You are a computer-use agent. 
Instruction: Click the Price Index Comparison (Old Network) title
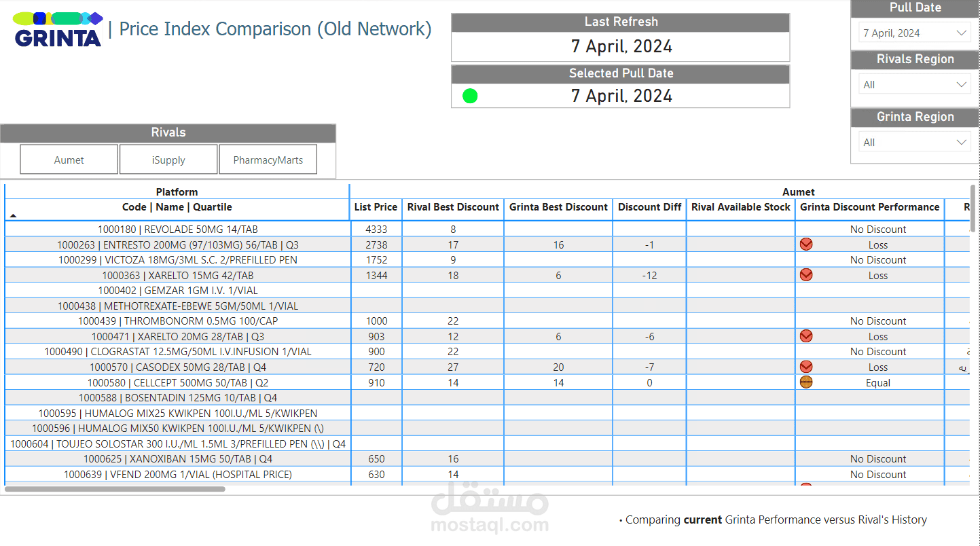[275, 29]
